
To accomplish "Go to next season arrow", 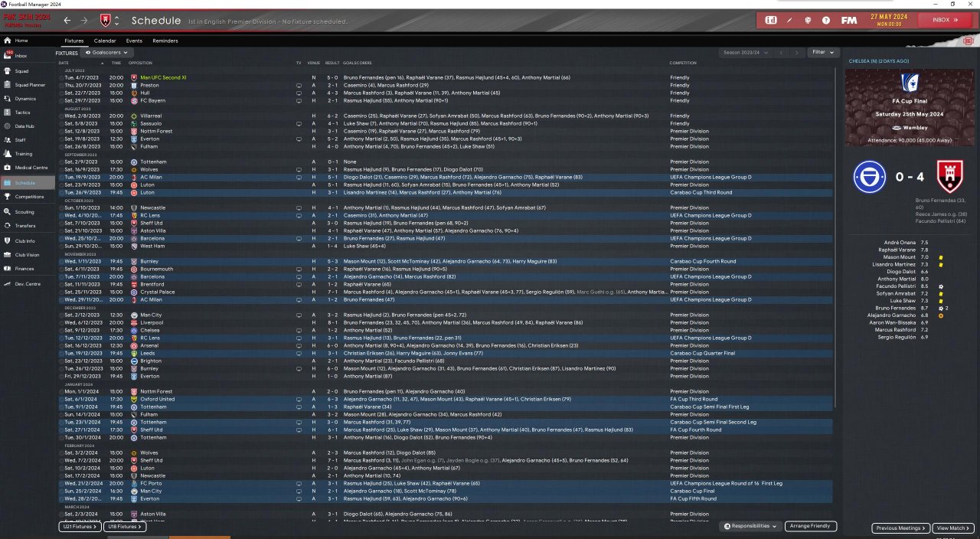I will tap(798, 52).
